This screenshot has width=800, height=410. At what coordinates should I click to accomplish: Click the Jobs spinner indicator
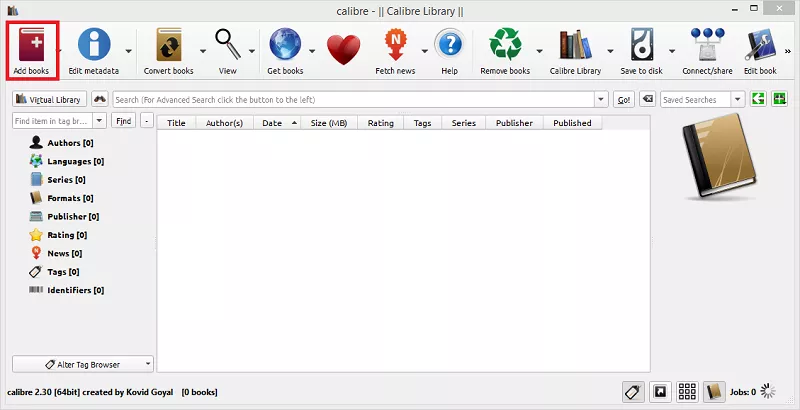click(x=767, y=392)
